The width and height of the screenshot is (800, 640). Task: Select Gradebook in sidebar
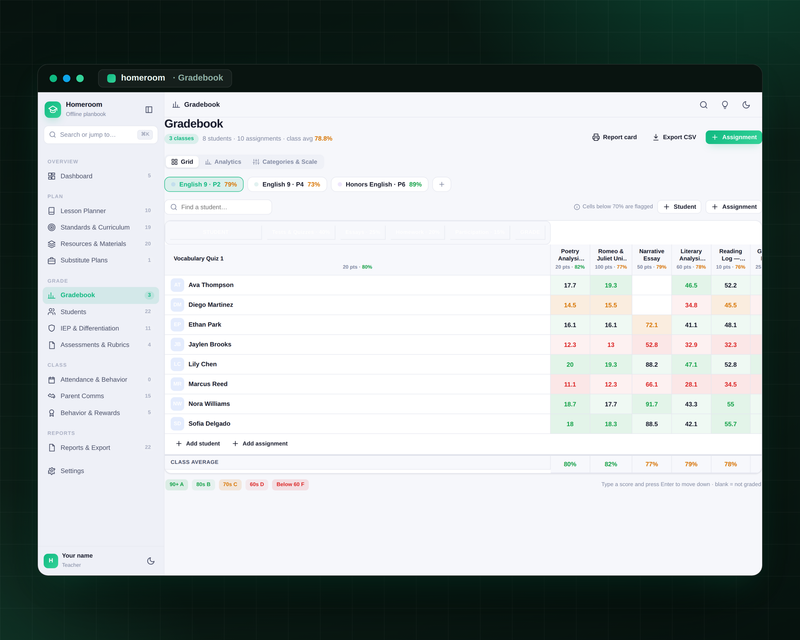[101, 295]
